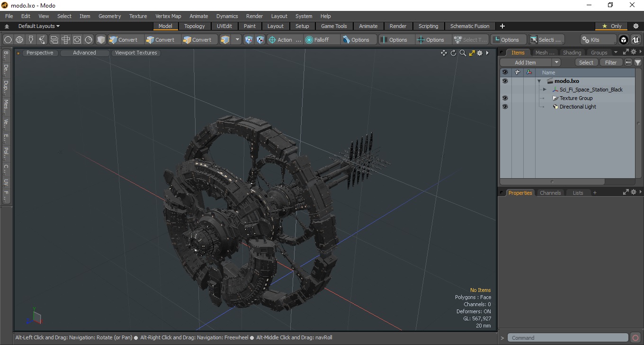
Task: Switch to the Topology layout tab
Action: click(x=195, y=26)
